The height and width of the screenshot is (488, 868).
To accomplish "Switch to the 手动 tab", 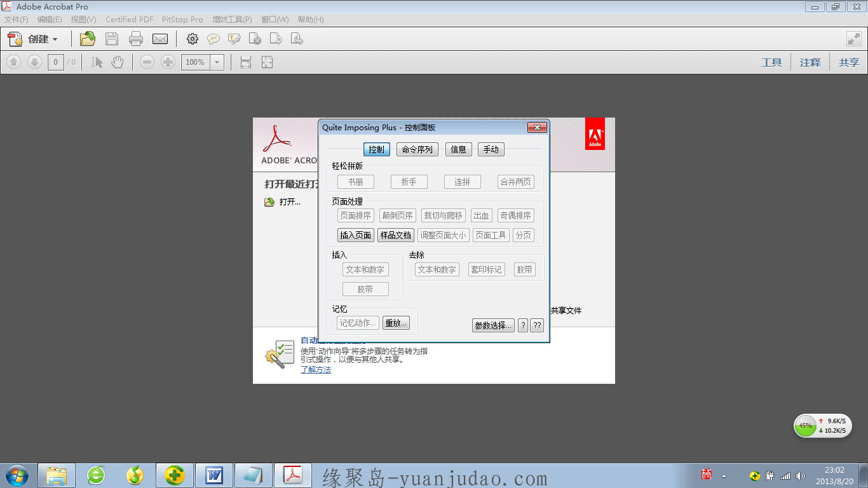I will pyautogui.click(x=491, y=149).
